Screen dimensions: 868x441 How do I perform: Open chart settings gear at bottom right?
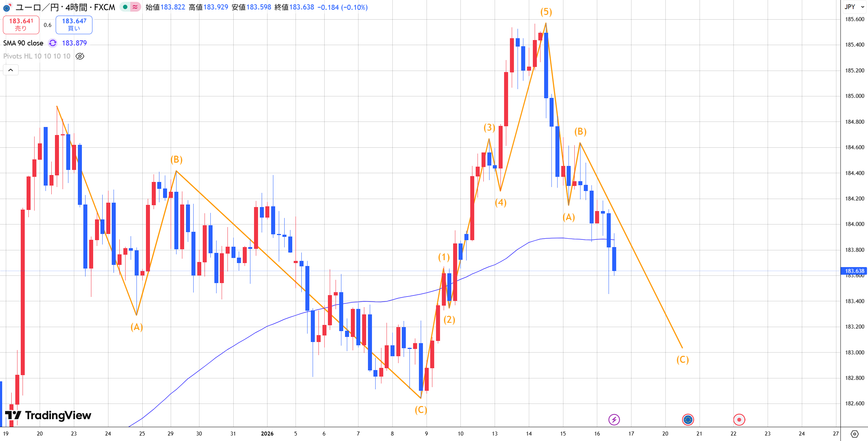point(855,434)
